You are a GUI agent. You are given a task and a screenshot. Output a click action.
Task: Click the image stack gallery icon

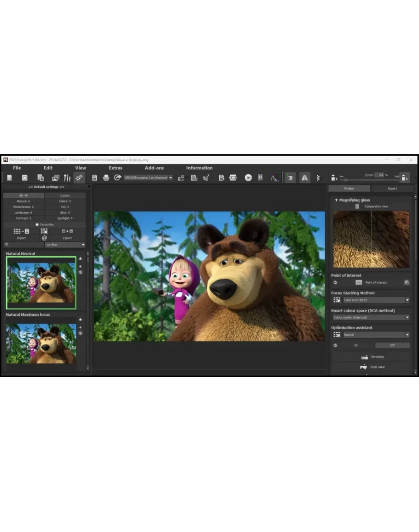tap(56, 178)
